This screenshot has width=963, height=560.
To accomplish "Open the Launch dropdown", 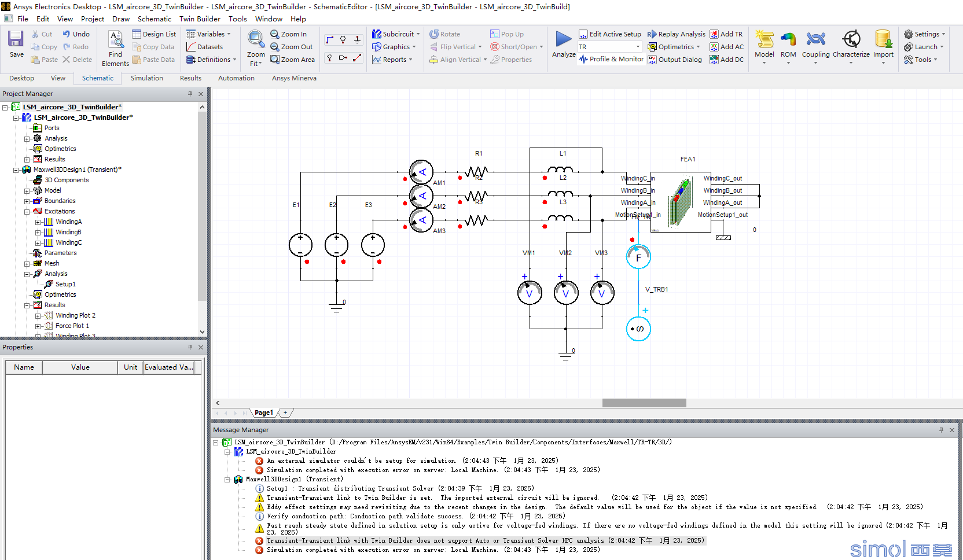I will pyautogui.click(x=924, y=47).
